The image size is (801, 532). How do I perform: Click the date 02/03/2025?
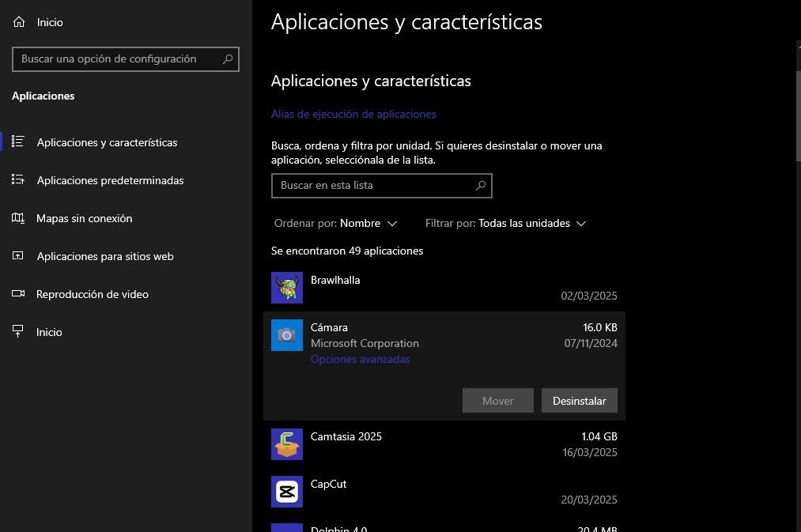coord(589,296)
